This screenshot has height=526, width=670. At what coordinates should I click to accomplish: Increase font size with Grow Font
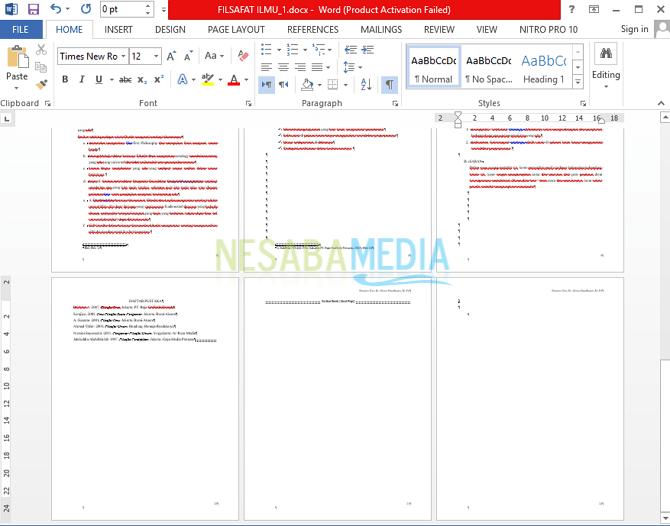point(171,56)
